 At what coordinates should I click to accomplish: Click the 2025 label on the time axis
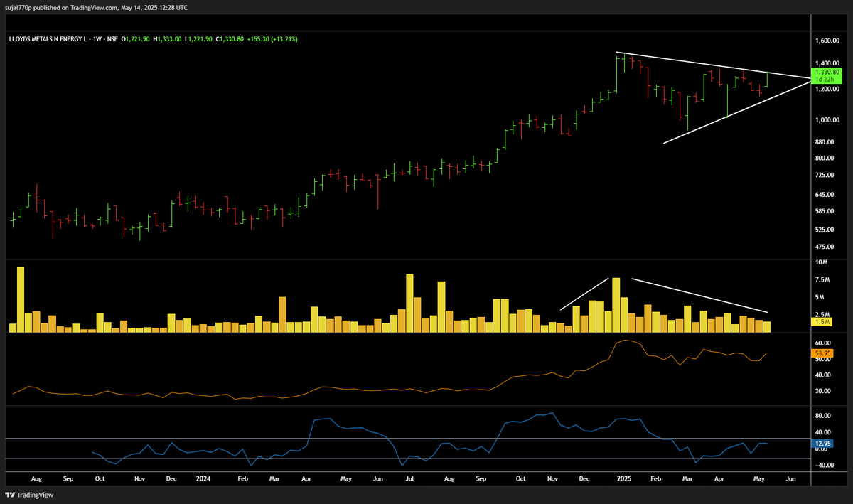[x=624, y=478]
